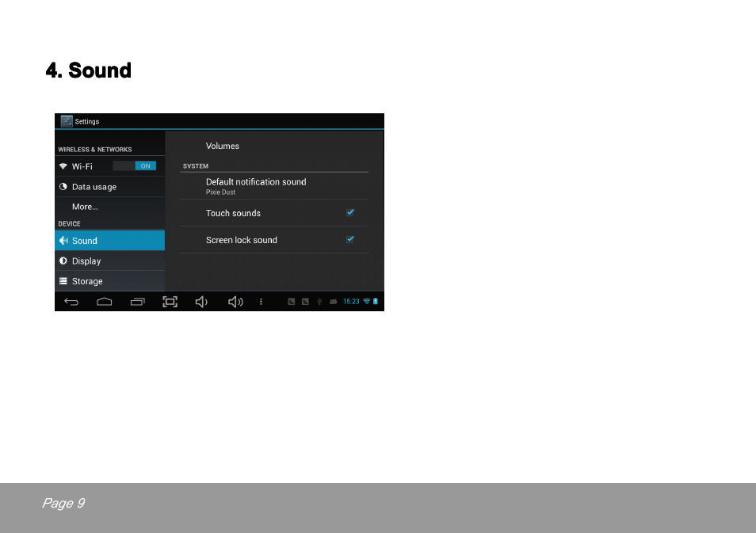Tap the Wi-Fi signal status icon
The height and width of the screenshot is (533, 756).
366,301
